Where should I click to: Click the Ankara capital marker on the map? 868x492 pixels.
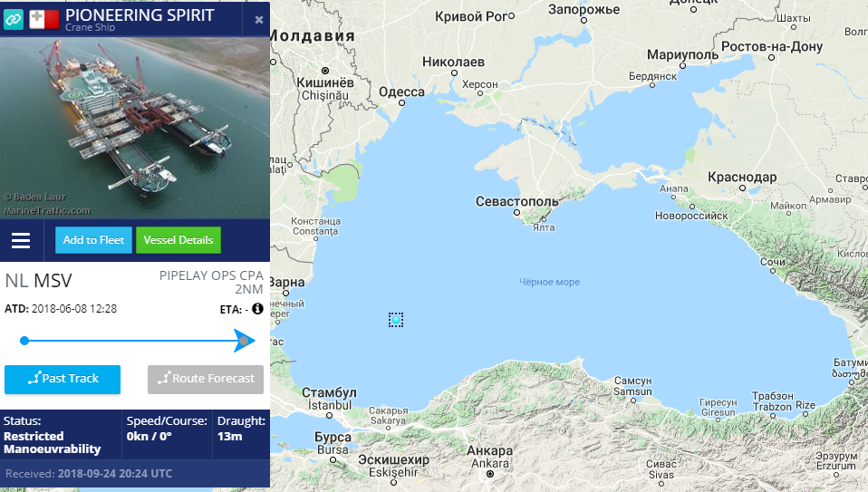pyautogui.click(x=490, y=474)
